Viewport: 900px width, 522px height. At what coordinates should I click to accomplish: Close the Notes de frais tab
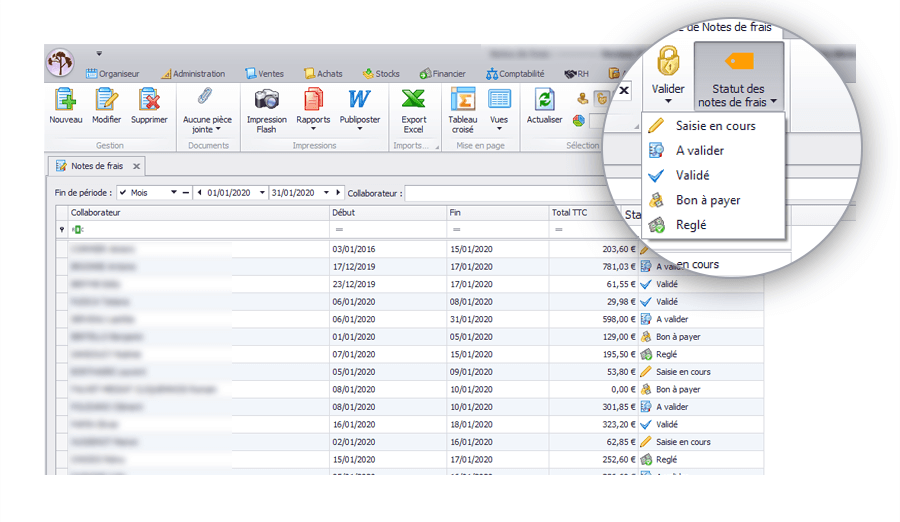pos(136,166)
